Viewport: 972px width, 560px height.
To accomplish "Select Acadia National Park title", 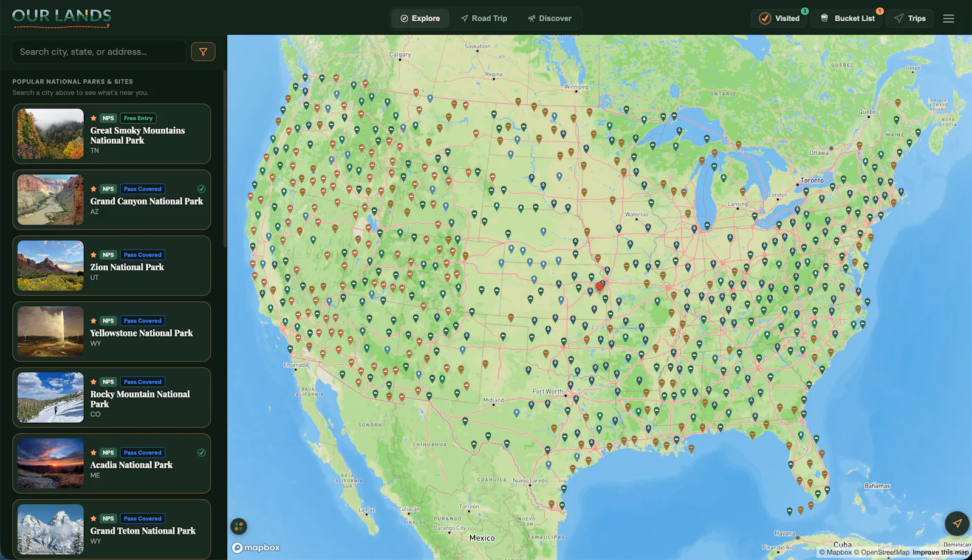I will (131, 465).
